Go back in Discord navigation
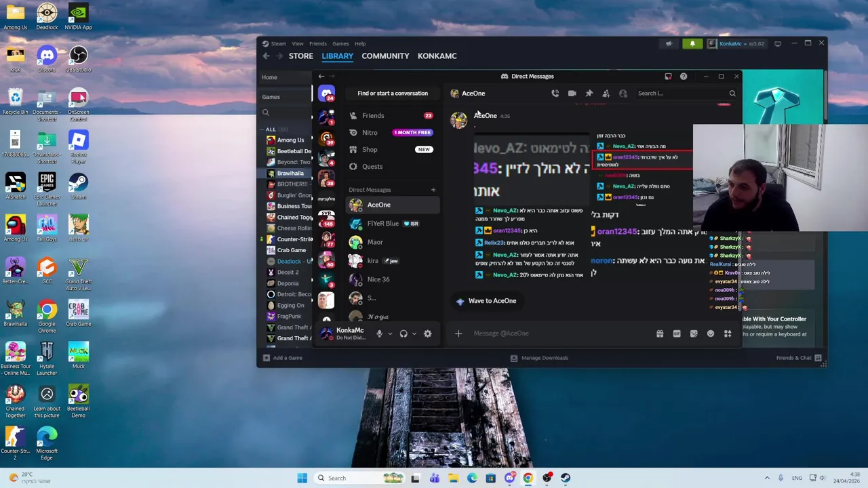 (321, 77)
